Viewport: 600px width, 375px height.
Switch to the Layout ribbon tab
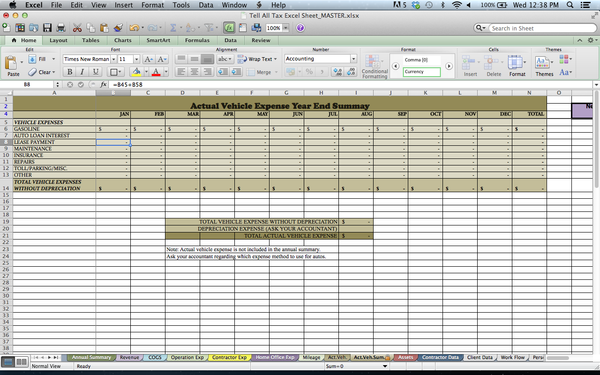pyautogui.click(x=58, y=40)
